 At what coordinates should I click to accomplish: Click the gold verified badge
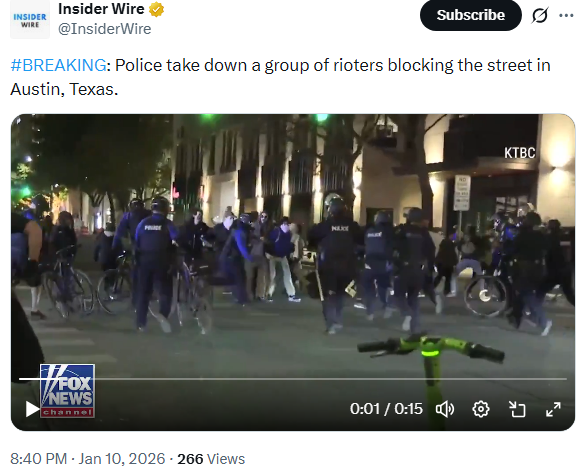click(156, 9)
